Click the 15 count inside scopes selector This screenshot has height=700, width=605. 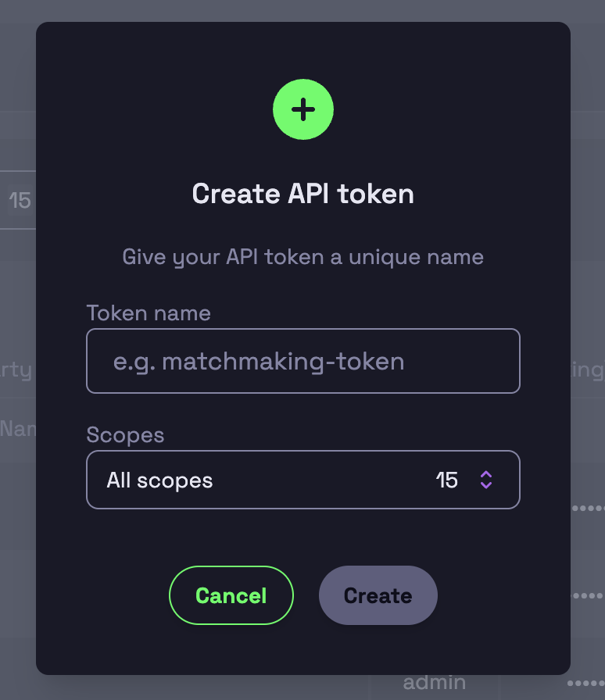coord(447,480)
